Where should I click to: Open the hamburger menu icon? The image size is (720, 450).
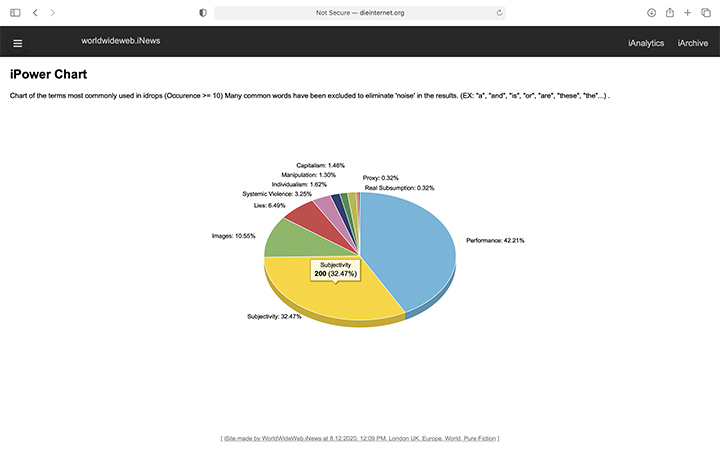[x=17, y=43]
